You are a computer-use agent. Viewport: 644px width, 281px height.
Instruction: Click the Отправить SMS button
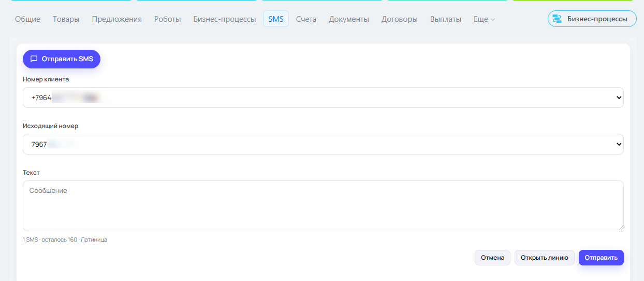point(62,59)
